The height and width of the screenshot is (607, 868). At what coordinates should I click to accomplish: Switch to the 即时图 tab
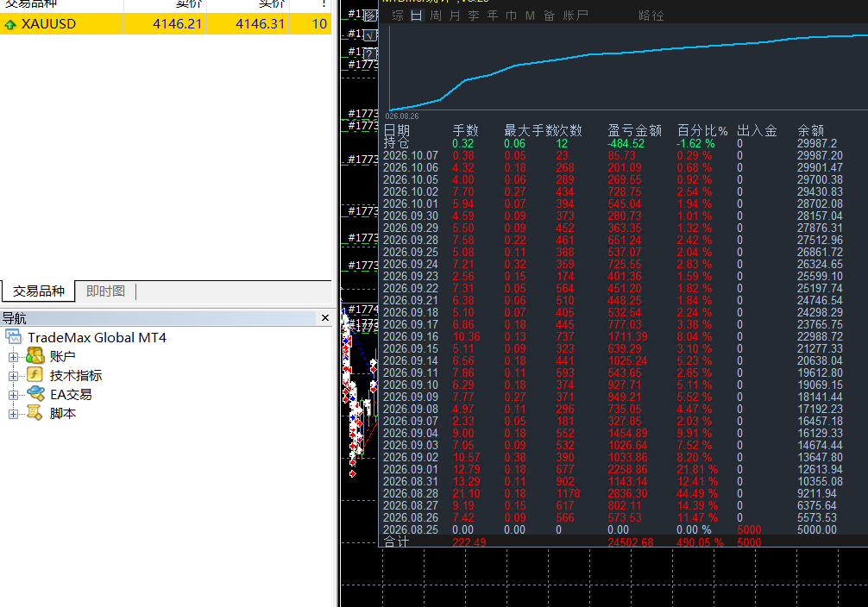pyautogui.click(x=105, y=291)
